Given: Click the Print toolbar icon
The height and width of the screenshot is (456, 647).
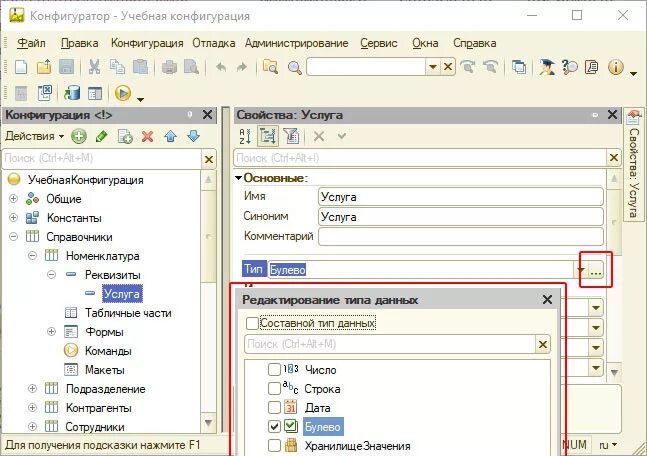Looking at the screenshot, I should click(x=169, y=66).
